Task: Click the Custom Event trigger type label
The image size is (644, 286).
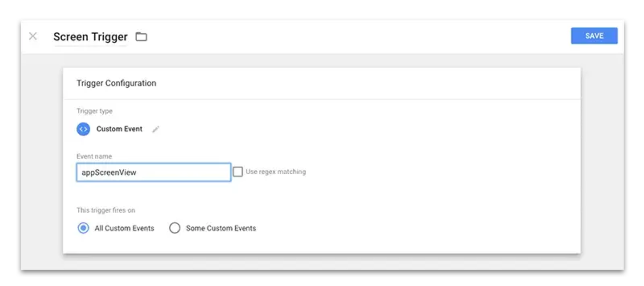Action: (119, 129)
